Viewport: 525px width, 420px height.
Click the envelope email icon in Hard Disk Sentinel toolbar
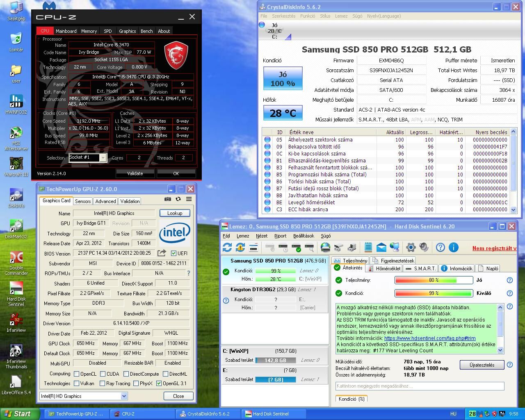381,247
